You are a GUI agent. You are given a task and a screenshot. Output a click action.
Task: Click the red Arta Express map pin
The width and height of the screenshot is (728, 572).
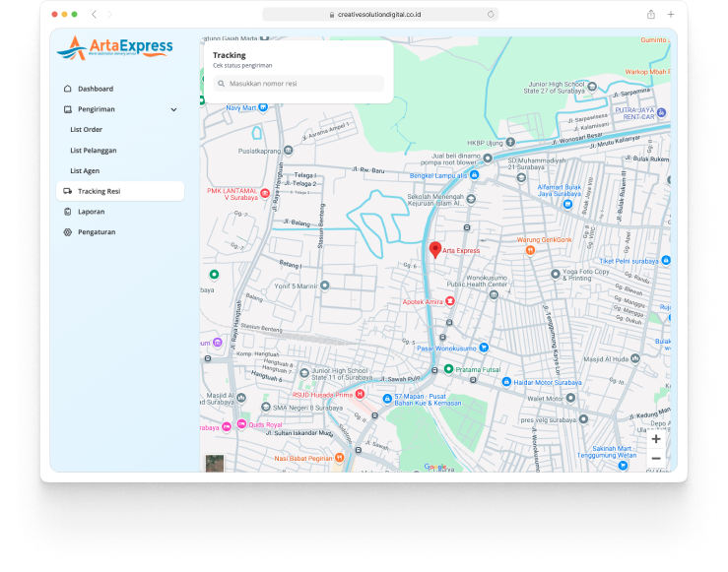(435, 249)
